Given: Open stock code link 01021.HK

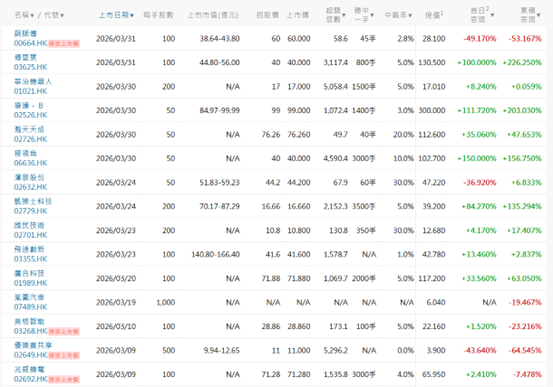Looking at the screenshot, I should (x=30, y=91).
